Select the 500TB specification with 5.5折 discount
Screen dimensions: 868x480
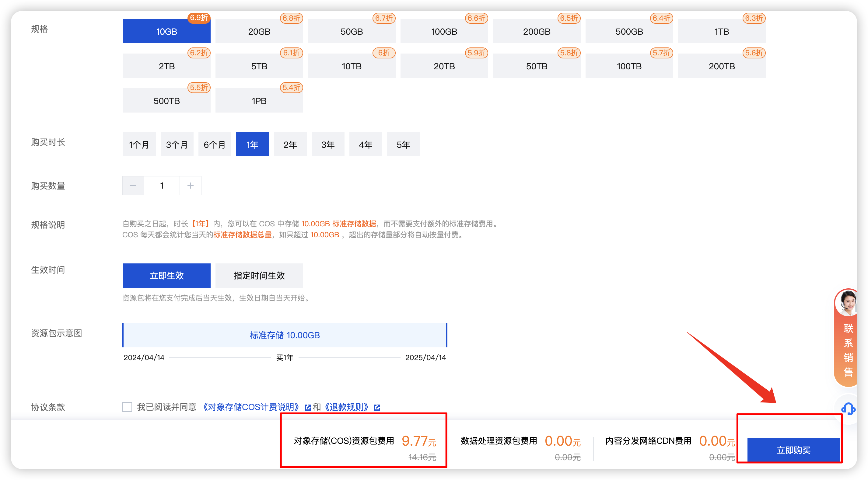166,101
